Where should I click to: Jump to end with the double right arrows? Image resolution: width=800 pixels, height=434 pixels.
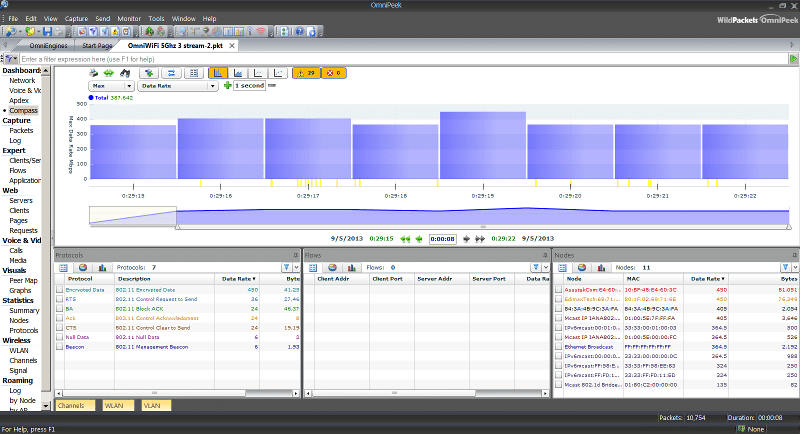pyautogui.click(x=480, y=239)
